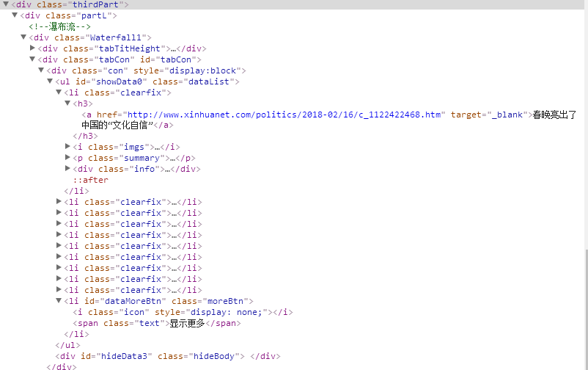Expand the info div node
The height and width of the screenshot is (370, 588).
coord(67,169)
